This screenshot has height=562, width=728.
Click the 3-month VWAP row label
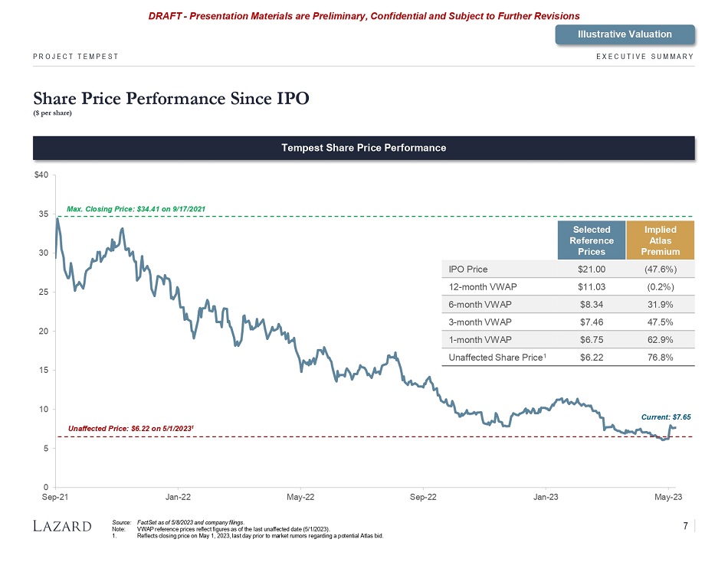coord(480,322)
